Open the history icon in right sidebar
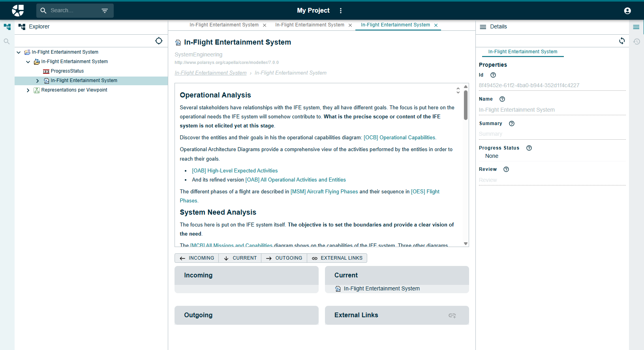Screen dimensions: 644x350 [x=636, y=41]
